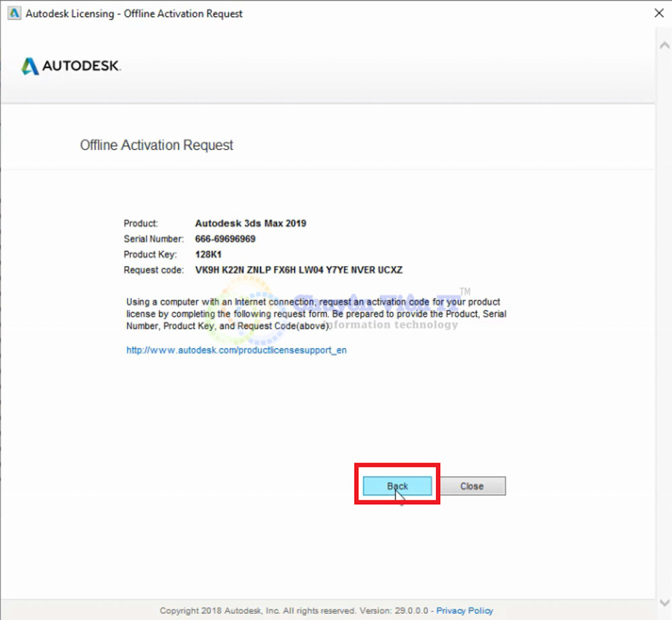Click the product key value 128K1
Viewport: 672px width, 620px height.
click(208, 254)
